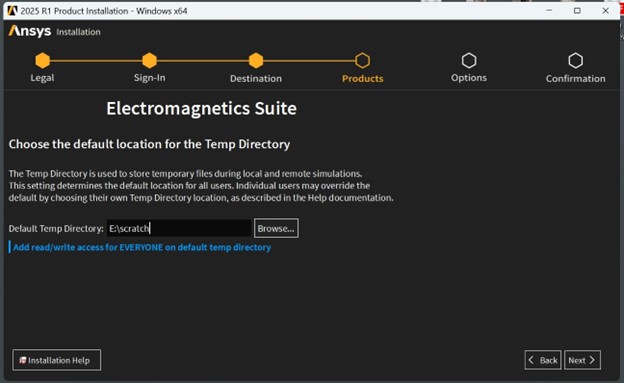The width and height of the screenshot is (624, 383).
Task: Click the help book icon on Installation Help
Action: pyautogui.click(x=23, y=360)
